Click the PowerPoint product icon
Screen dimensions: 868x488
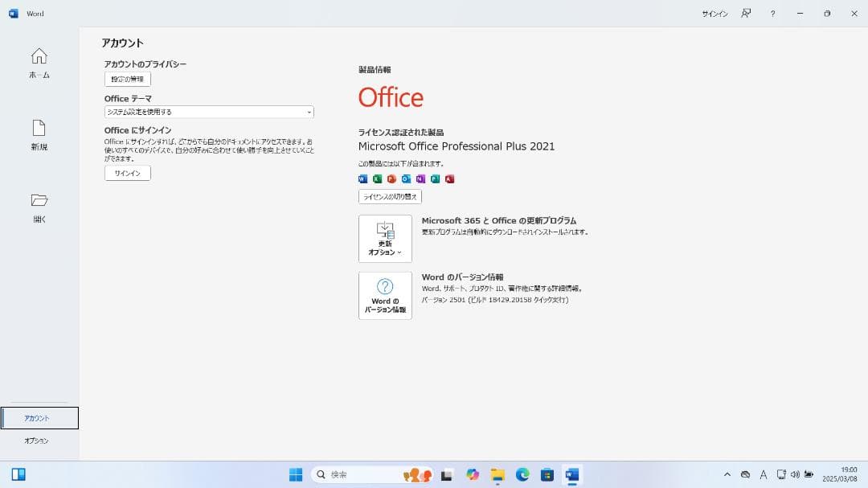pos(391,178)
